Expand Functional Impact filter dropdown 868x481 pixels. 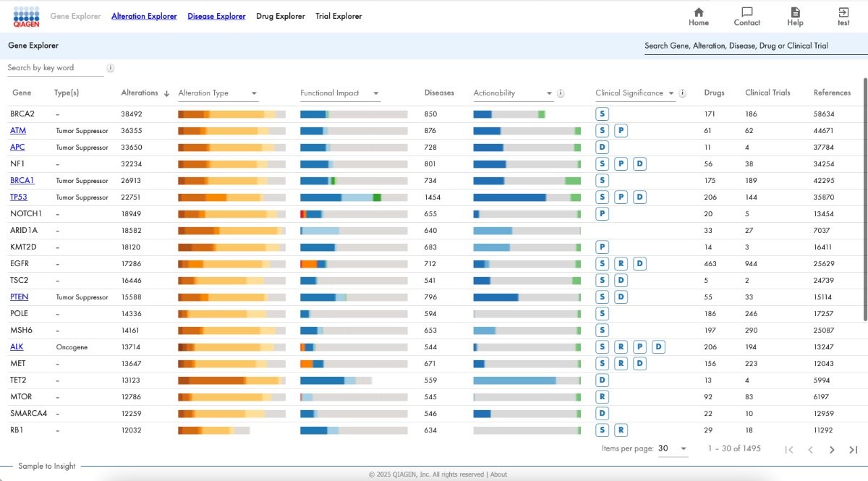click(376, 93)
